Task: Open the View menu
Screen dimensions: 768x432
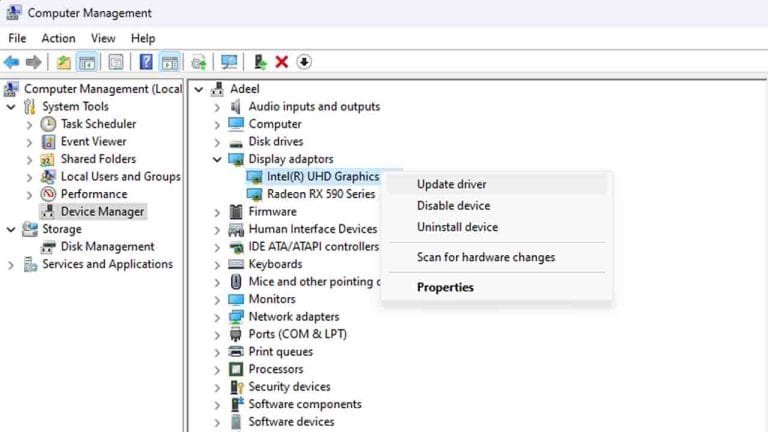Action: (x=103, y=38)
